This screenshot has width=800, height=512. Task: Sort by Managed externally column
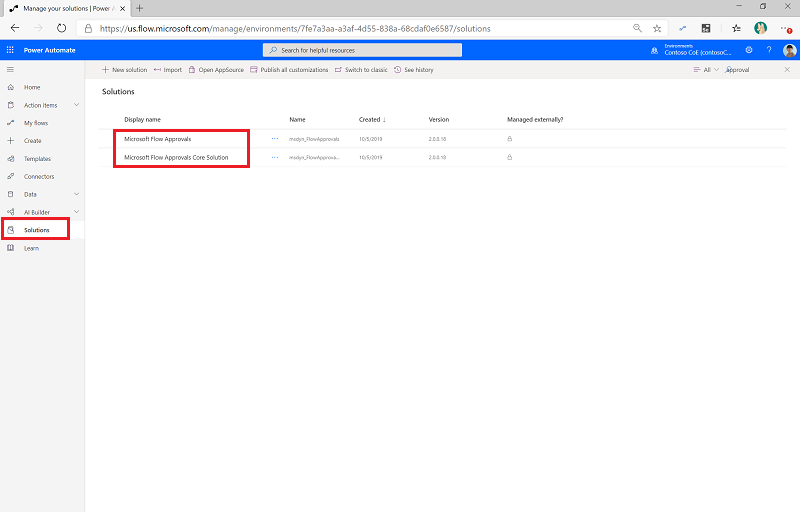(x=535, y=119)
